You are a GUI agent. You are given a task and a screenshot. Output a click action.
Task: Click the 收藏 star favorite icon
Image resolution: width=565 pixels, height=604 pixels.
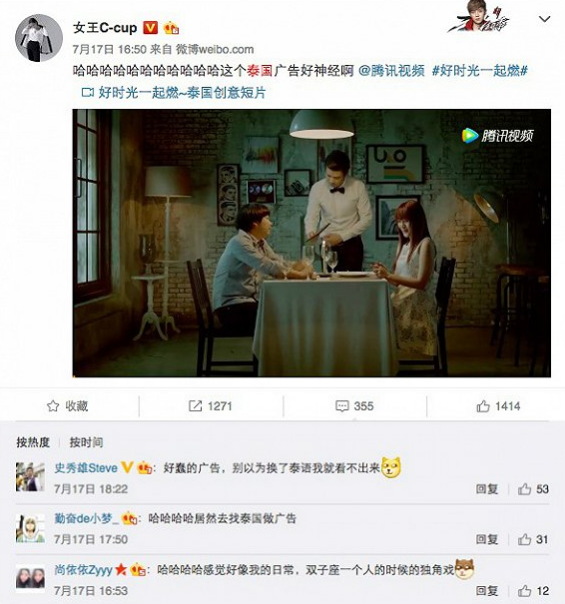[x=53, y=406]
